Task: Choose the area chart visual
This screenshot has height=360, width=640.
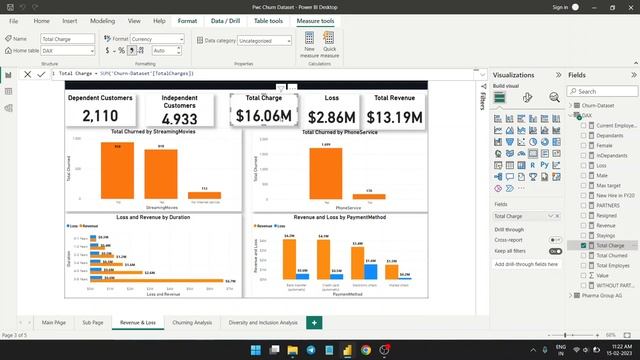Action: 510,130
